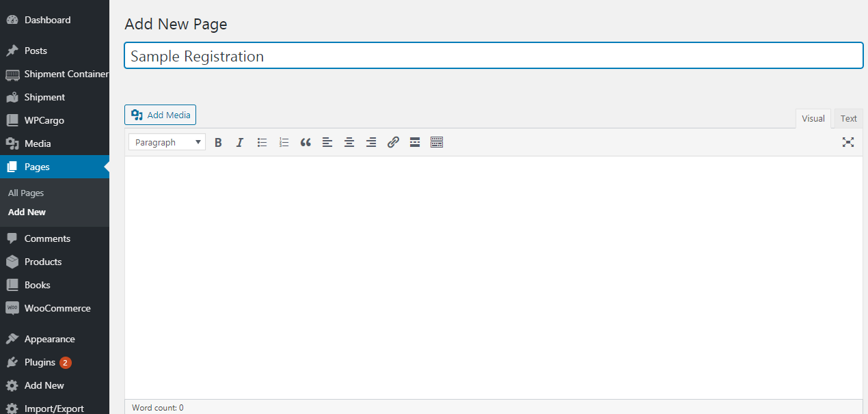Toggle the extra toolbar row
868x414 pixels.
point(437,142)
